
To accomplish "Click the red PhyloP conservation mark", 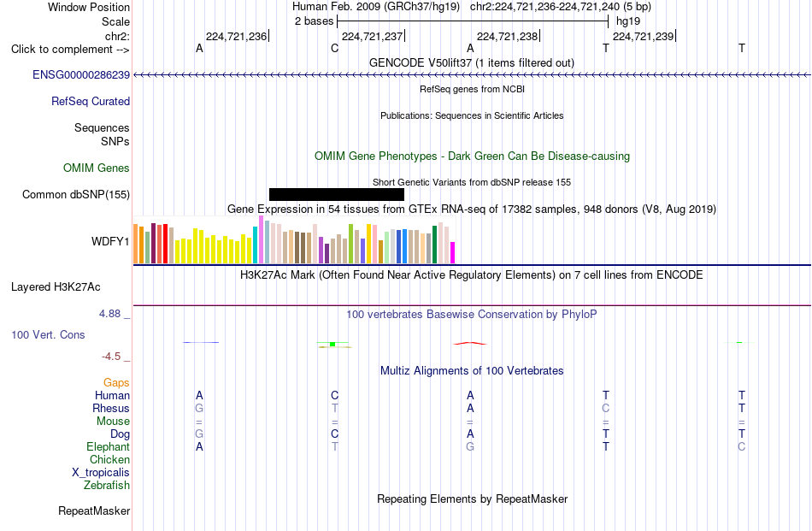I will [470, 343].
